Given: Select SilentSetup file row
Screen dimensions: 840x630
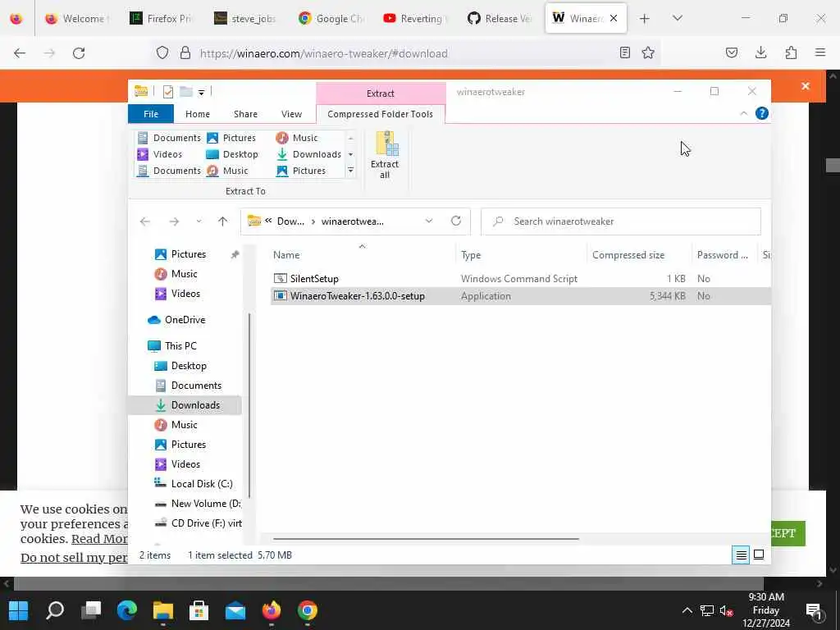Looking at the screenshot, I should (520, 278).
